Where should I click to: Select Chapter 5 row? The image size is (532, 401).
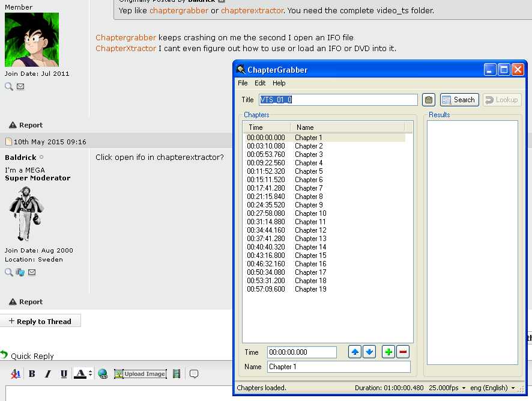click(325, 171)
